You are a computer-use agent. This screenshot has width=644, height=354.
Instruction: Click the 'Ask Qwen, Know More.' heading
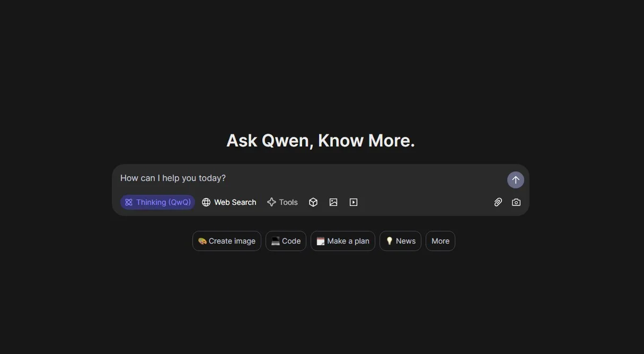click(x=320, y=141)
